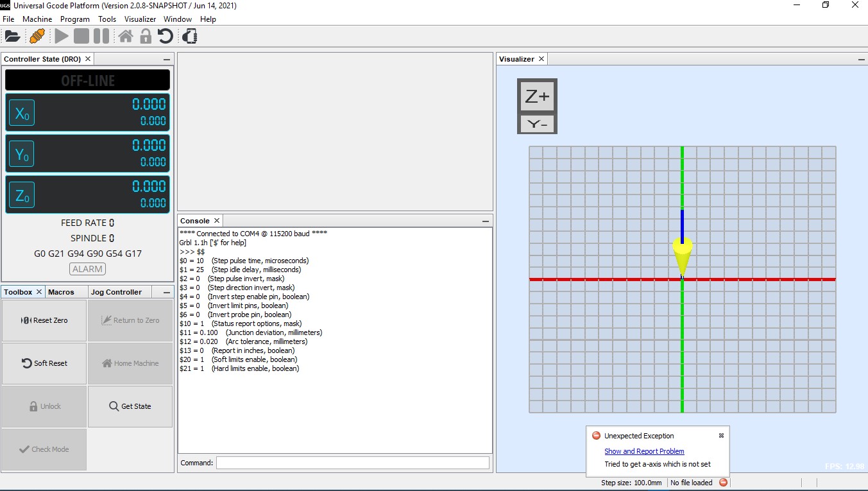Click the Get State button
The image size is (868, 491).
click(x=130, y=406)
